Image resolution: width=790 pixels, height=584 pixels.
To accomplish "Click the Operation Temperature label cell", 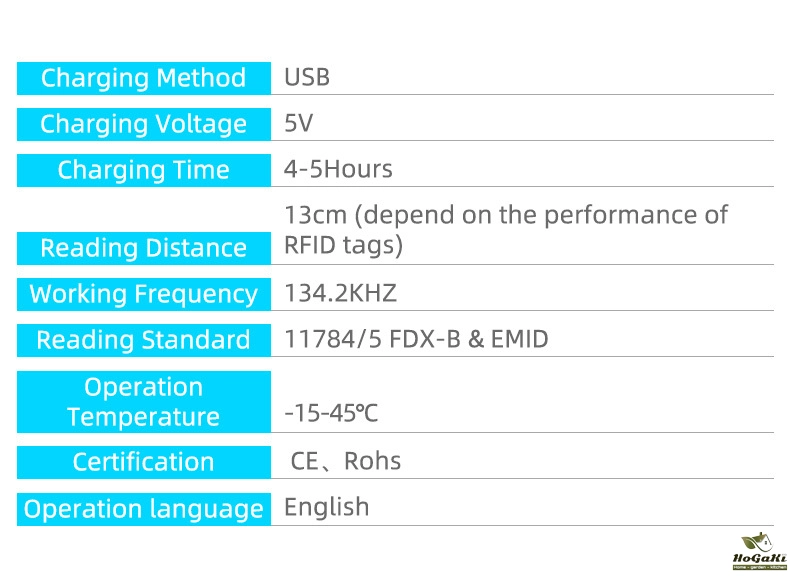I will click(144, 401).
